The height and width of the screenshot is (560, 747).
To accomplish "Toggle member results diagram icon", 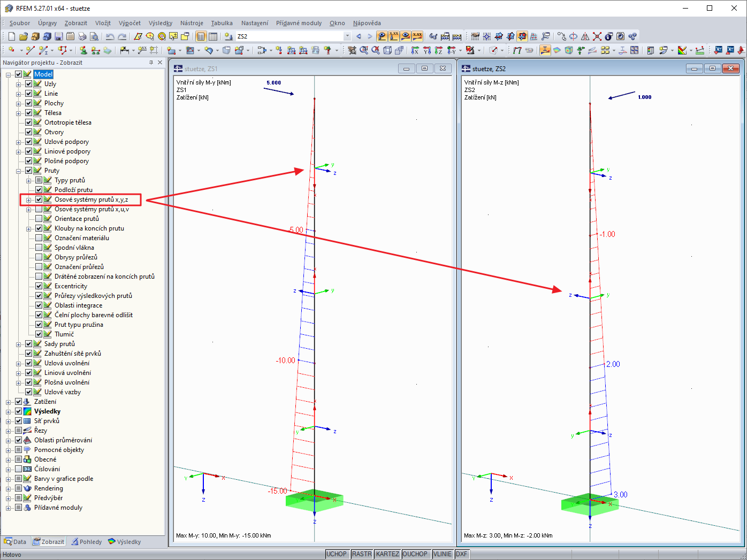I will point(545,50).
